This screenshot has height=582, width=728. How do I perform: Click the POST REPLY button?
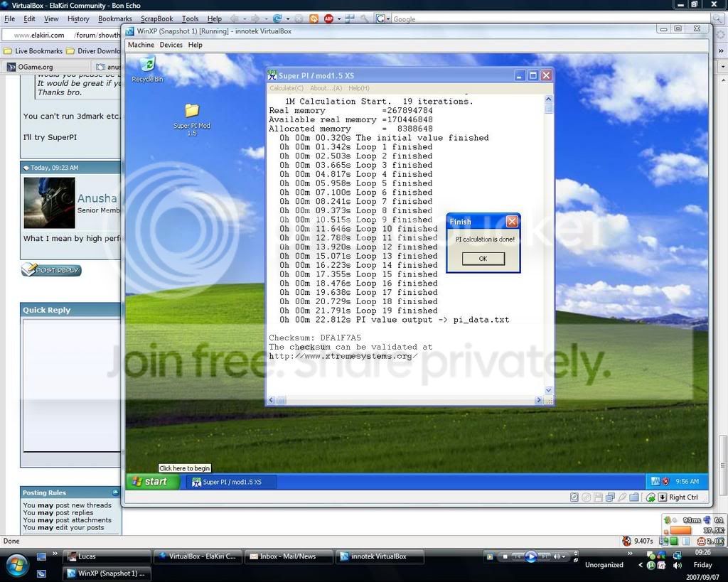pos(51,269)
